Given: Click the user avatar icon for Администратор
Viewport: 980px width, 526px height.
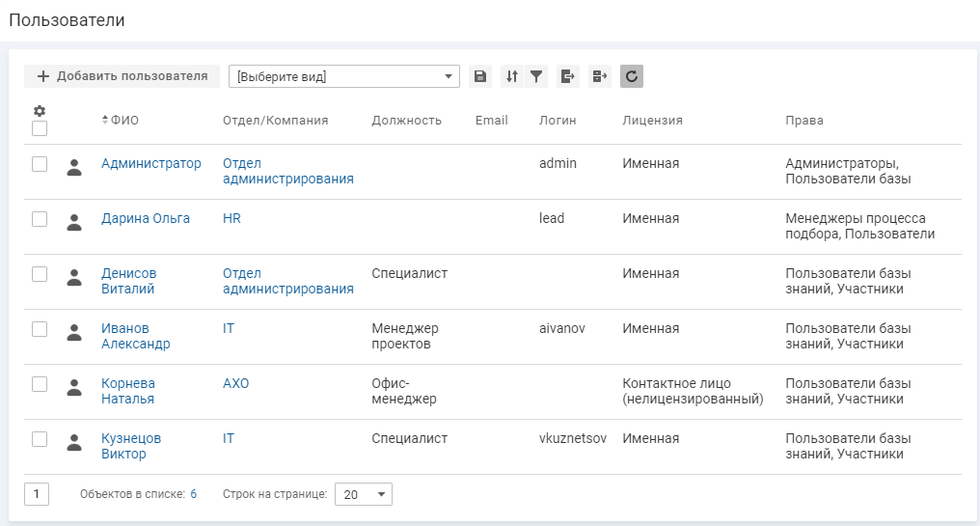Looking at the screenshot, I should (74, 168).
